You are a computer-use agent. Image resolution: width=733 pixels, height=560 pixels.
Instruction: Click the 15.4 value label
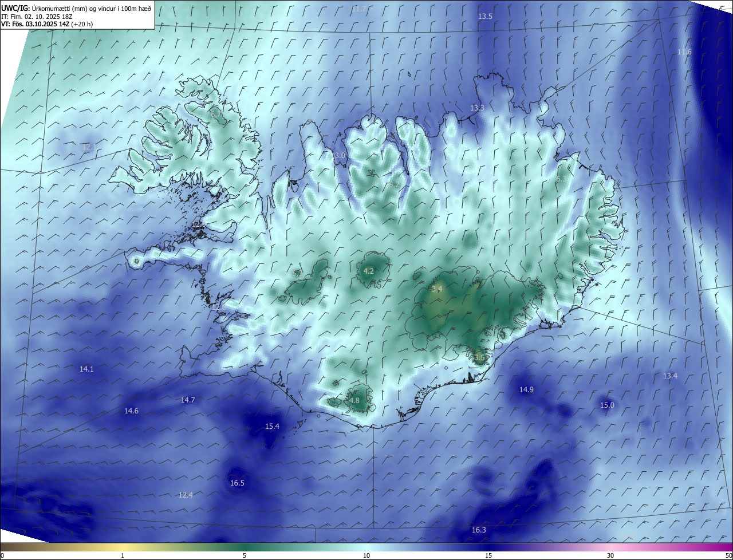tap(272, 427)
